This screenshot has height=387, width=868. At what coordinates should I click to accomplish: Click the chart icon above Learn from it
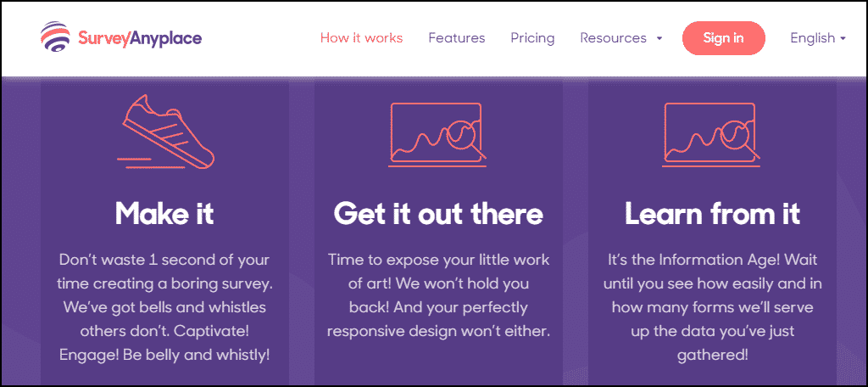(x=712, y=133)
